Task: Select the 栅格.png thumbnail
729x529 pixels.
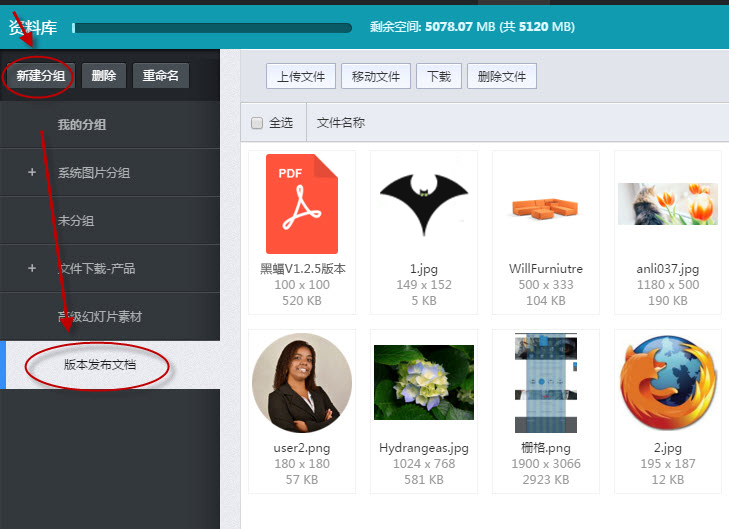Action: click(545, 383)
